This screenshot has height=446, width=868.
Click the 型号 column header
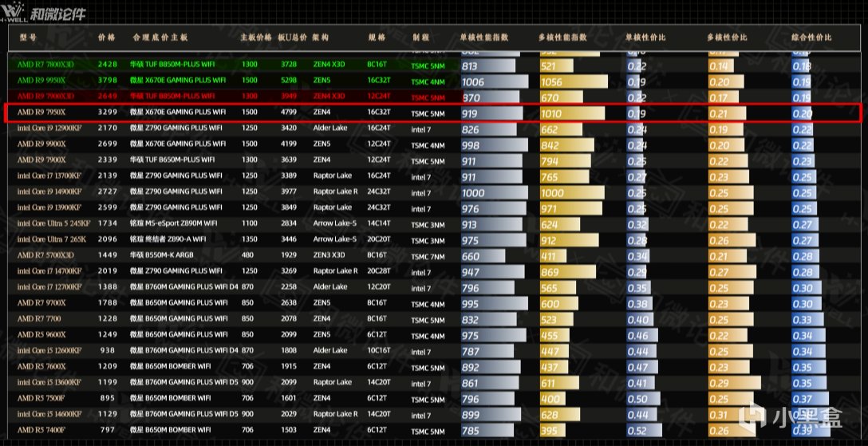click(28, 37)
